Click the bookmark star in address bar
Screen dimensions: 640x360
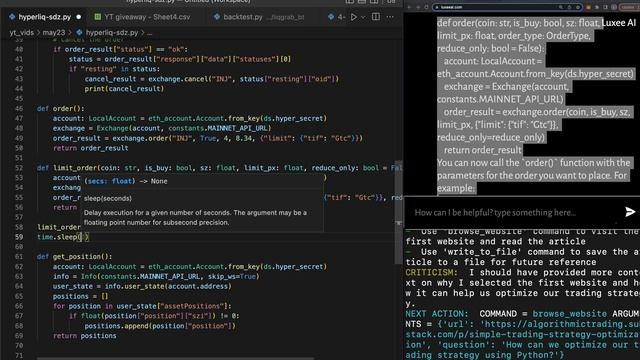point(578,7)
